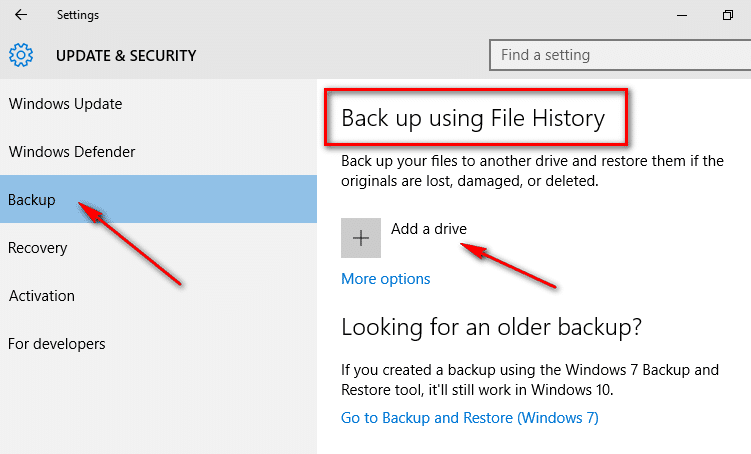Go to Backup and Restore (Windows 7)
751x454 pixels.
coord(469,418)
